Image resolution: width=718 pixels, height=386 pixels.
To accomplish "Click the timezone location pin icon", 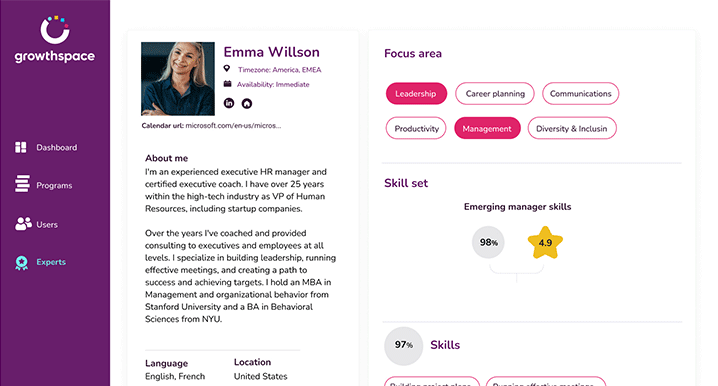I will [227, 69].
